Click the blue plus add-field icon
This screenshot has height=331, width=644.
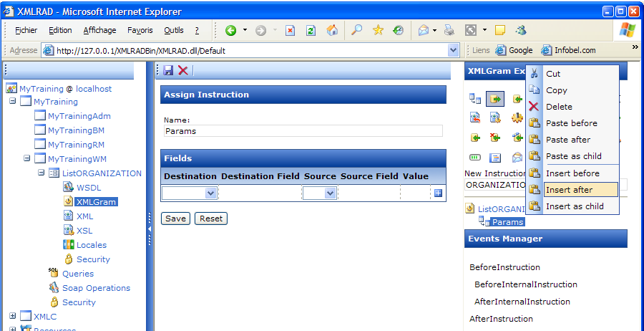tap(438, 192)
